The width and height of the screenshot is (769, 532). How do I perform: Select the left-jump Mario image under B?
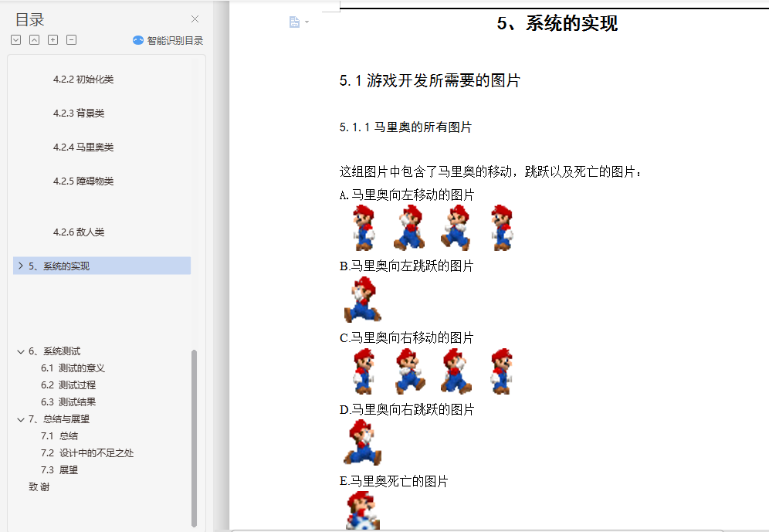tap(363, 300)
